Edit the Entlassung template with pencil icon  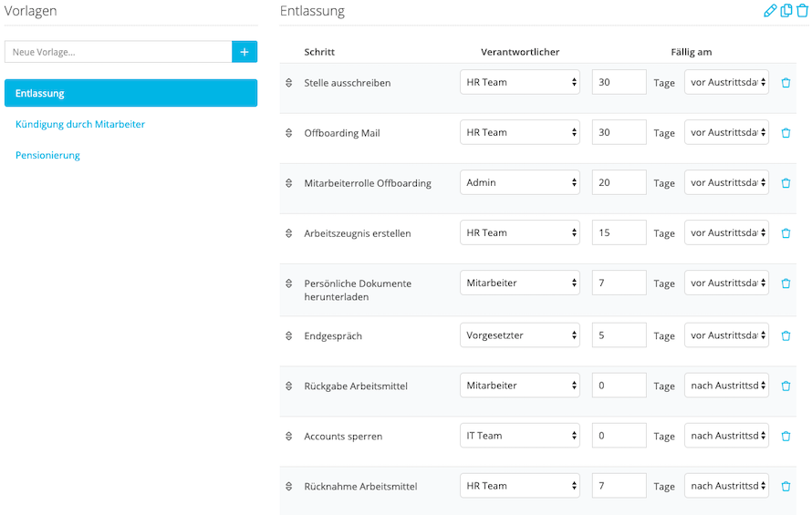click(x=770, y=11)
